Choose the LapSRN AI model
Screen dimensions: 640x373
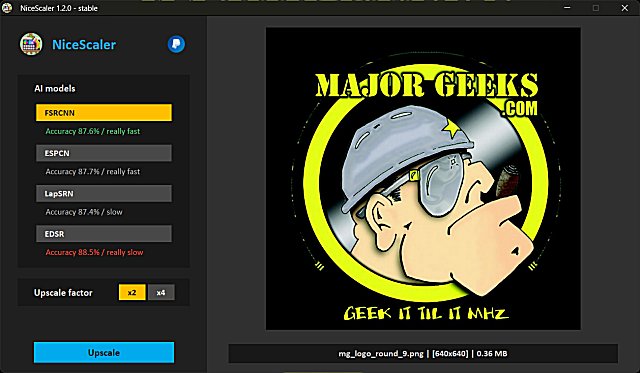pos(104,193)
